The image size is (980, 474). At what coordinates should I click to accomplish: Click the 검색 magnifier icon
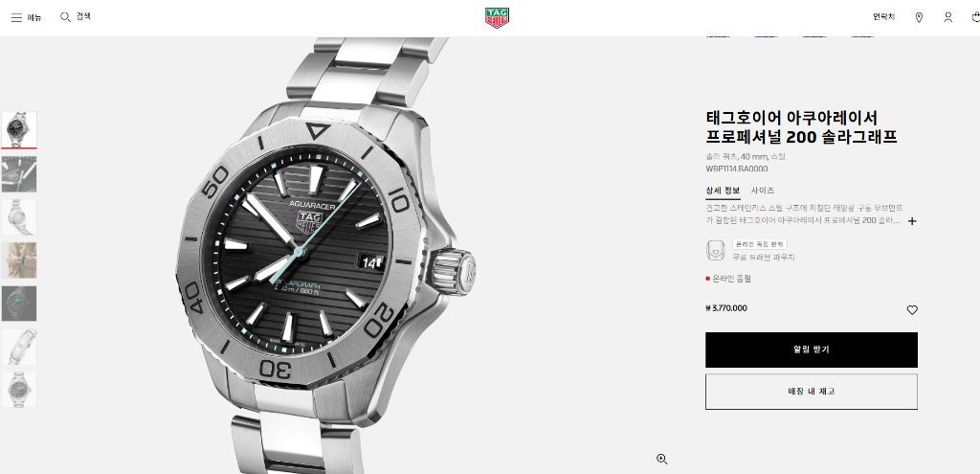pyautogui.click(x=65, y=17)
